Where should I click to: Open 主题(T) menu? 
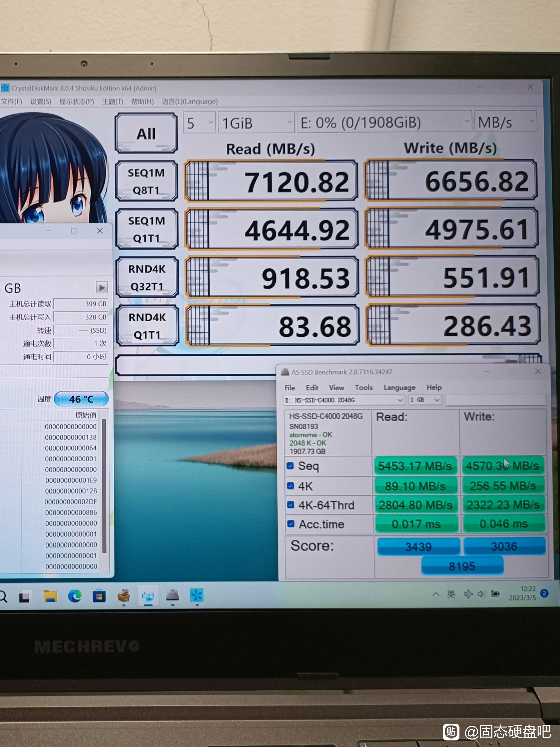pyautogui.click(x=112, y=102)
